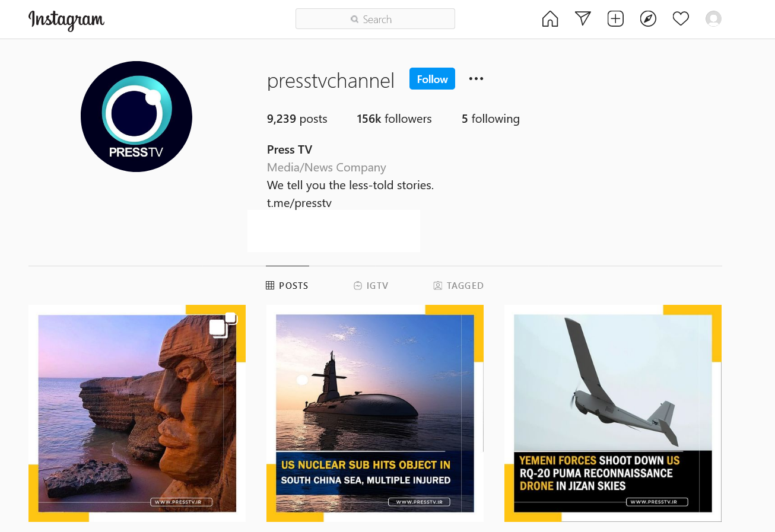Click the presstvchannel username heading
Image resolution: width=775 pixels, height=532 pixels.
331,80
